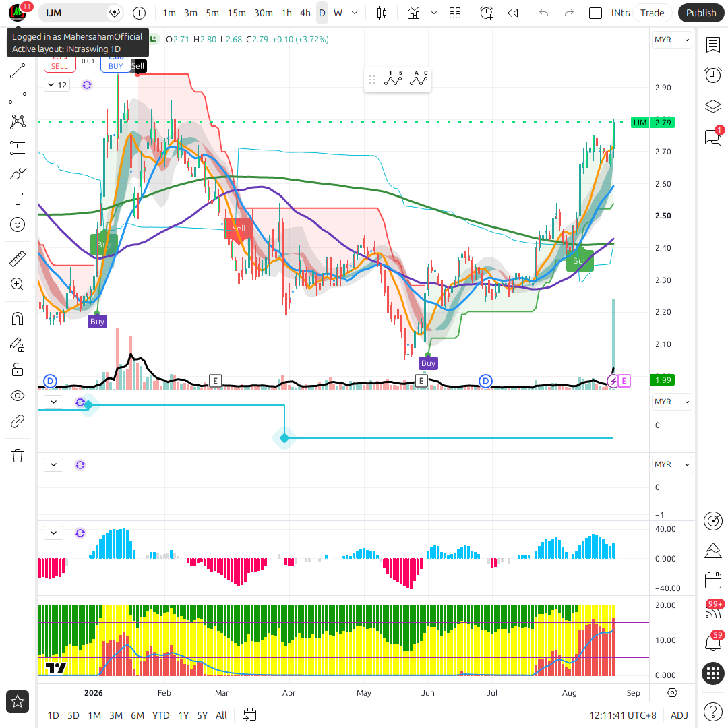Start bar replay mode
The height and width of the screenshot is (728, 728).
tap(512, 13)
